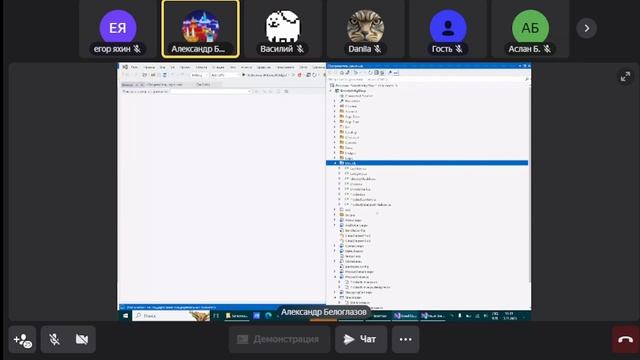This screenshot has height=360, width=640.
Task: Select Аслан Б. participant tile
Action: [530, 29]
